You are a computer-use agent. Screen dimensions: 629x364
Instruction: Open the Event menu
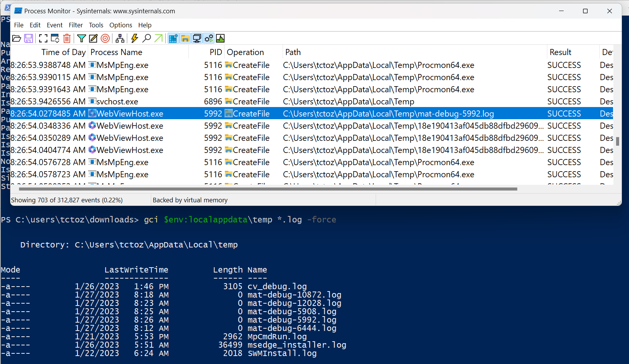coord(55,25)
